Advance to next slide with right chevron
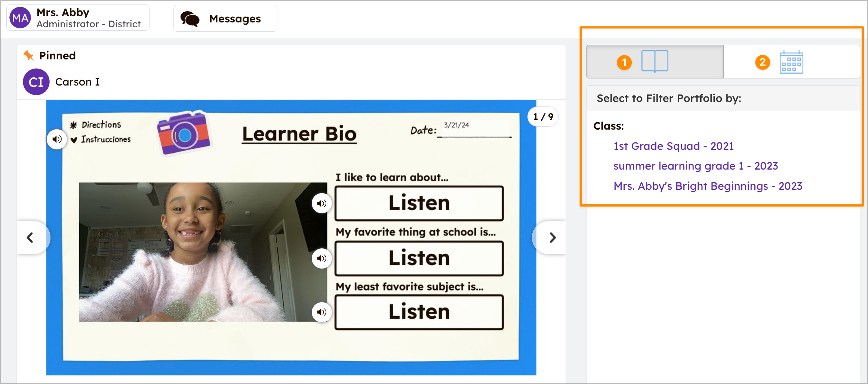 (x=552, y=238)
